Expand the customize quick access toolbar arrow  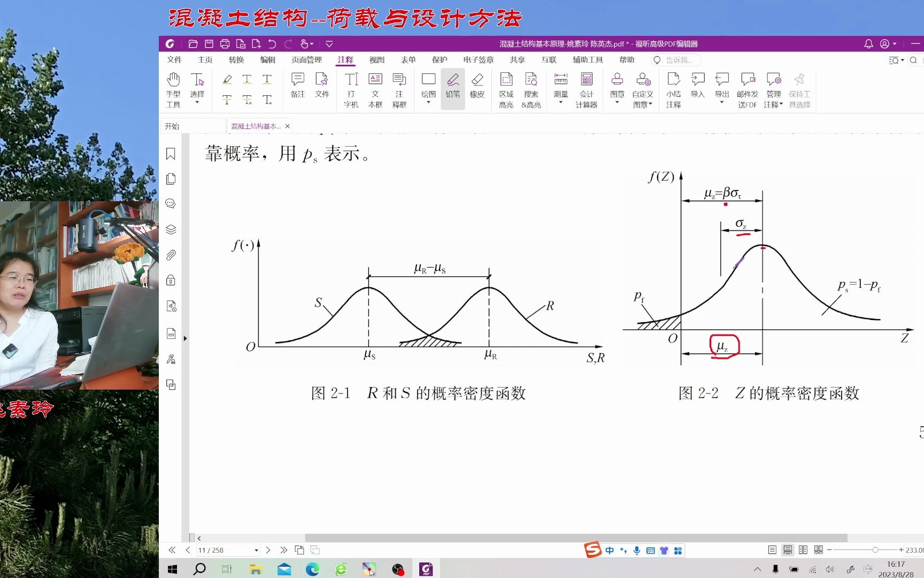pyautogui.click(x=329, y=44)
